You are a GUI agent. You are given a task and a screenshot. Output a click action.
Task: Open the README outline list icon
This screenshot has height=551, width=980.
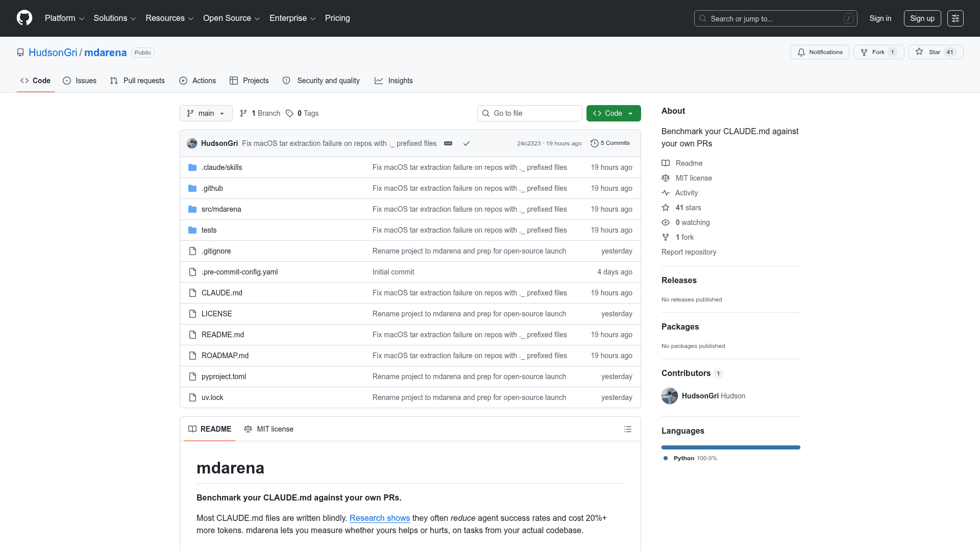coord(627,429)
